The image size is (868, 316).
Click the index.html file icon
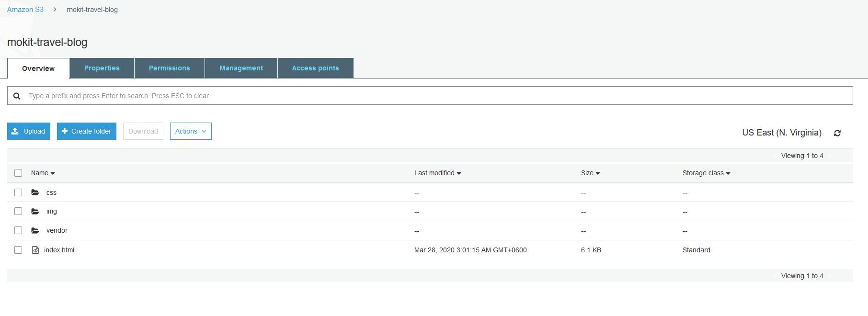[35, 250]
